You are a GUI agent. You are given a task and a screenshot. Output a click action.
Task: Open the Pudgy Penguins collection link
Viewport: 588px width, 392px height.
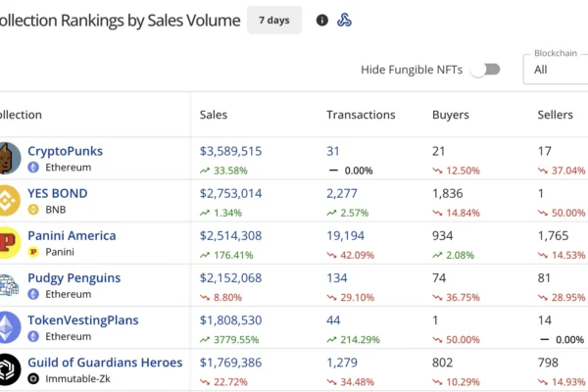(x=73, y=277)
